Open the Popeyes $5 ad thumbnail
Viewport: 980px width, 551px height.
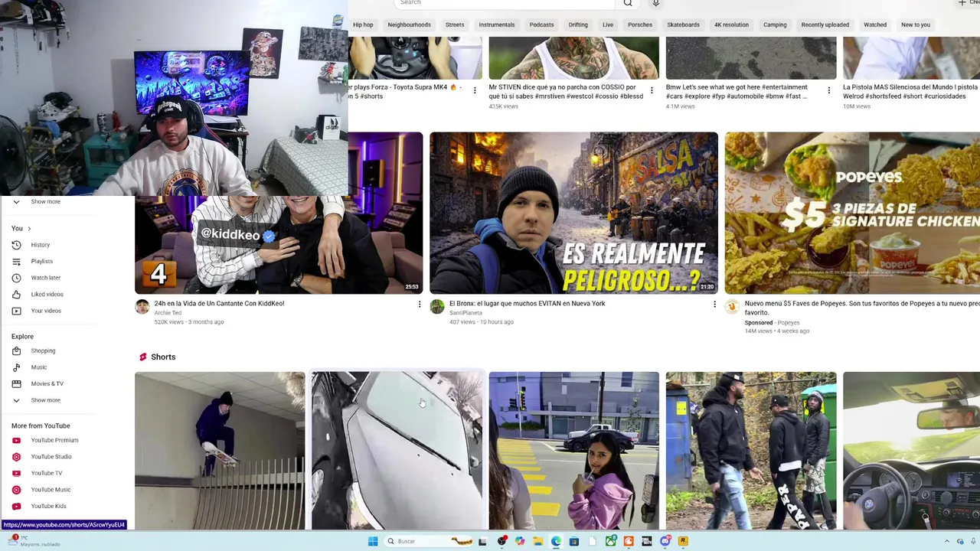[852, 213]
